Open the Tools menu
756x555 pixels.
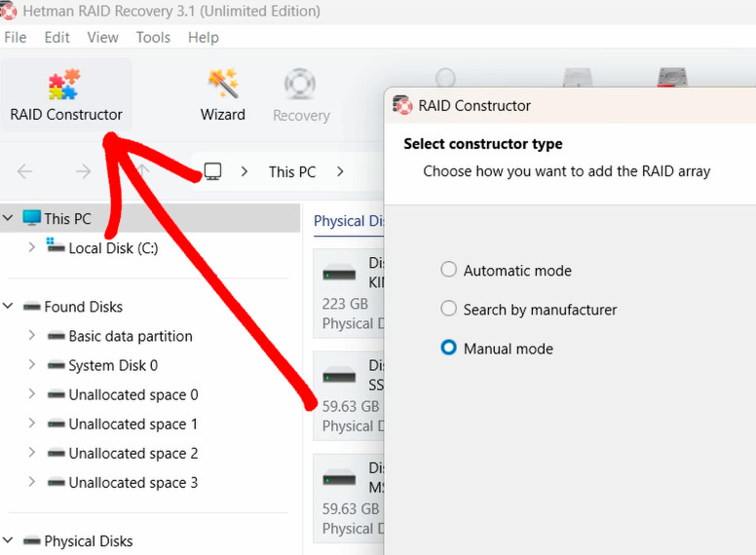[153, 38]
